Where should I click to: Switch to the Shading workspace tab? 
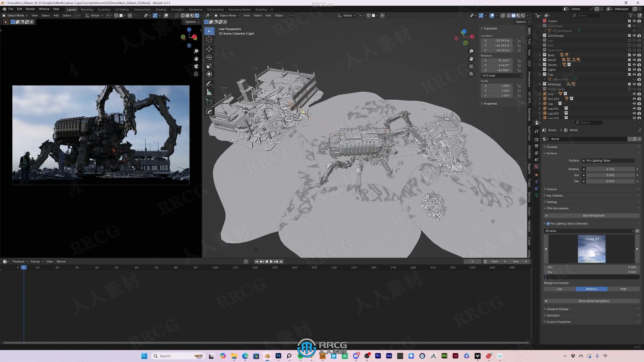[161, 10]
